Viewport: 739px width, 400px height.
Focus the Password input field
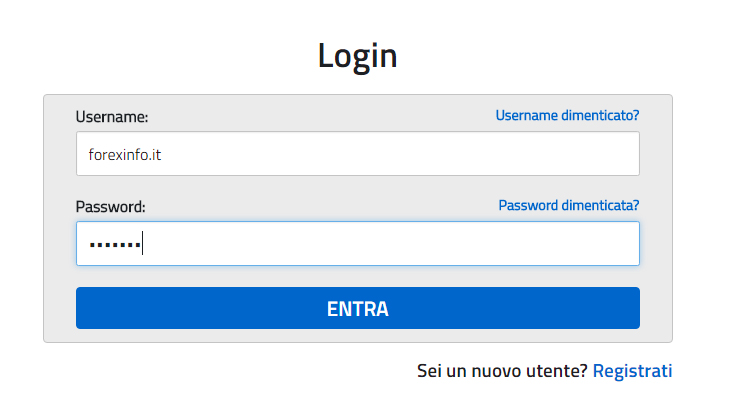coord(357,243)
